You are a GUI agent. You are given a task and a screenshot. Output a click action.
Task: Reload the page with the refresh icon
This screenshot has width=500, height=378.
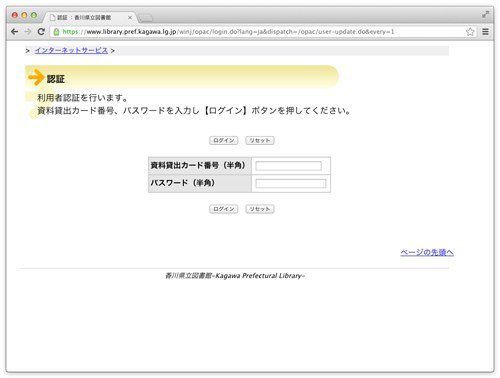(x=41, y=32)
